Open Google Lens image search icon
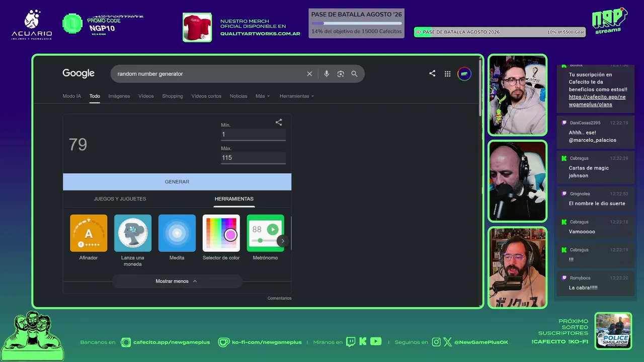 tap(341, 74)
